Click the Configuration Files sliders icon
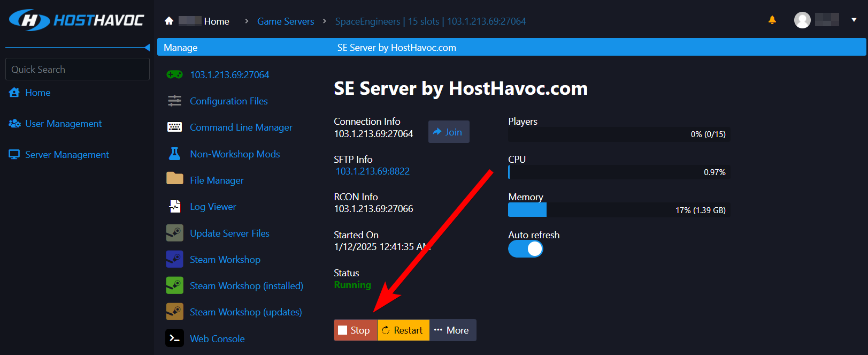The image size is (868, 355). pos(174,101)
